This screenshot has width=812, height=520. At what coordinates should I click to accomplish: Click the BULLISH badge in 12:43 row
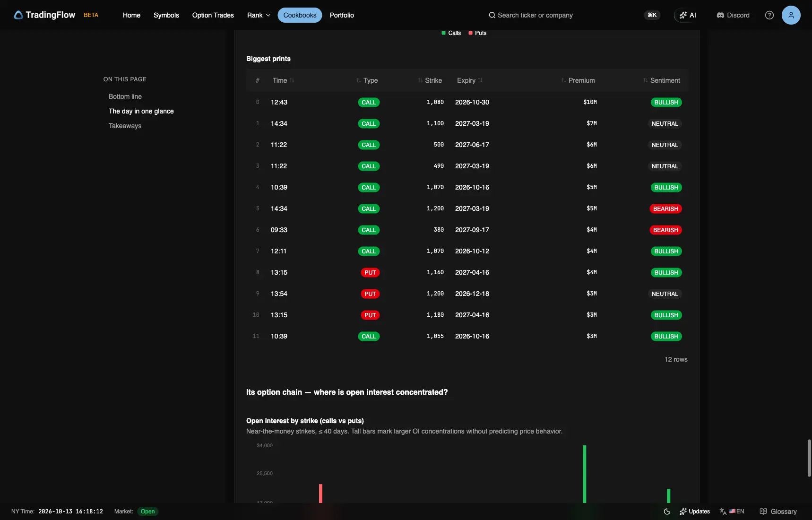[x=666, y=102]
